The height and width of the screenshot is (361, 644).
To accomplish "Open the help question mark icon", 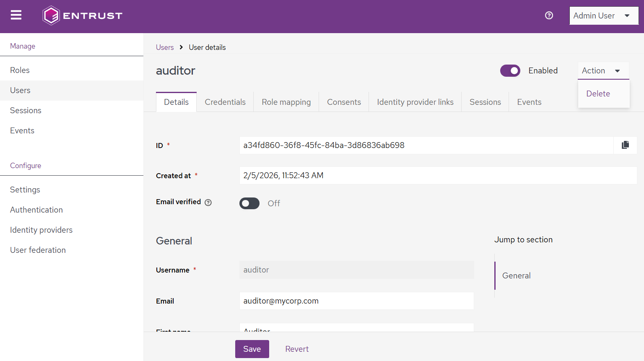I will (x=549, y=16).
